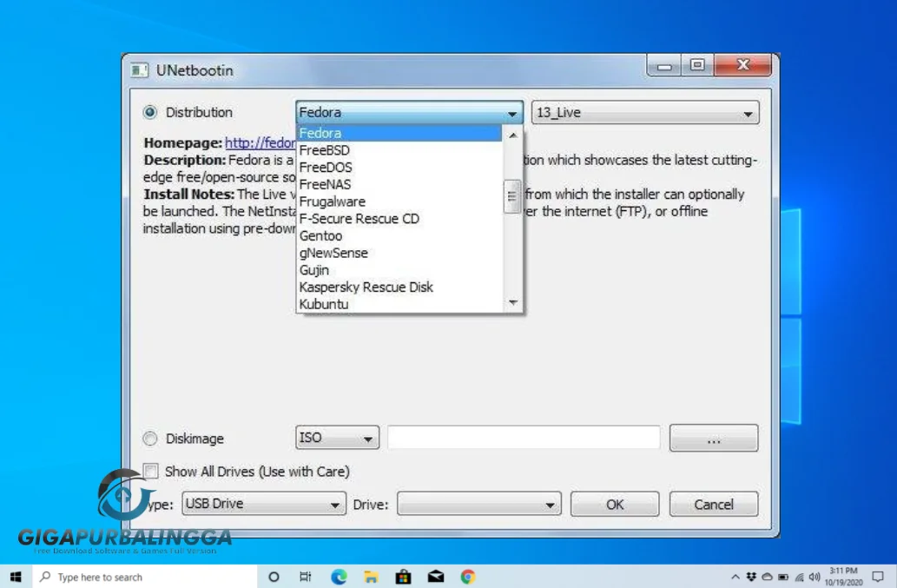Pick Kaspersky Rescue Disk in the list
897x588 pixels.
click(366, 287)
